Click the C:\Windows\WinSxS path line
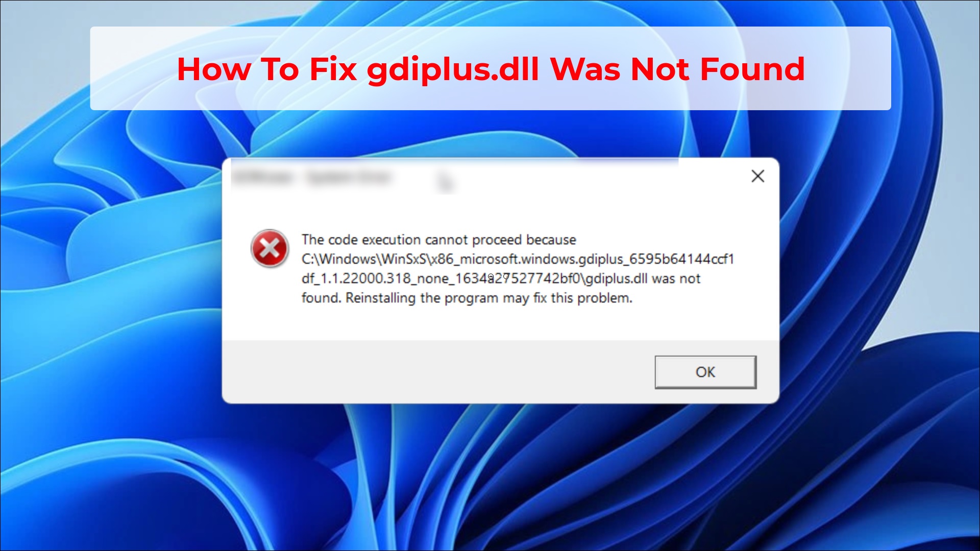The width and height of the screenshot is (980, 551). tap(518, 259)
